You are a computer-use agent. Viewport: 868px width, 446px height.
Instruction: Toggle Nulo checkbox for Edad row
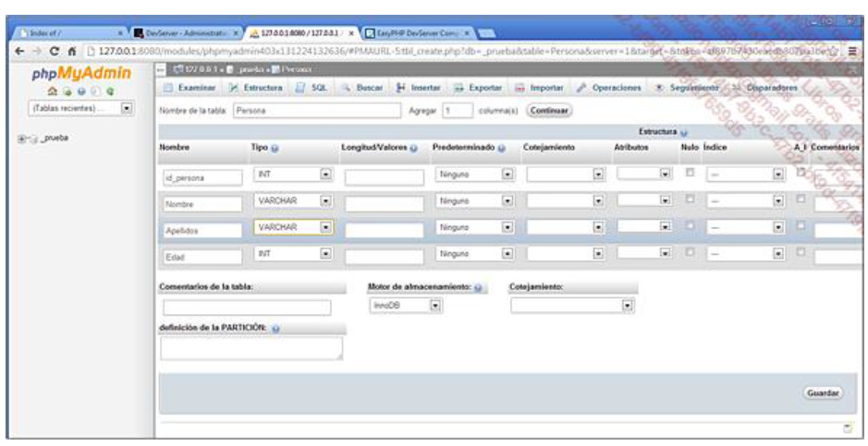point(690,251)
